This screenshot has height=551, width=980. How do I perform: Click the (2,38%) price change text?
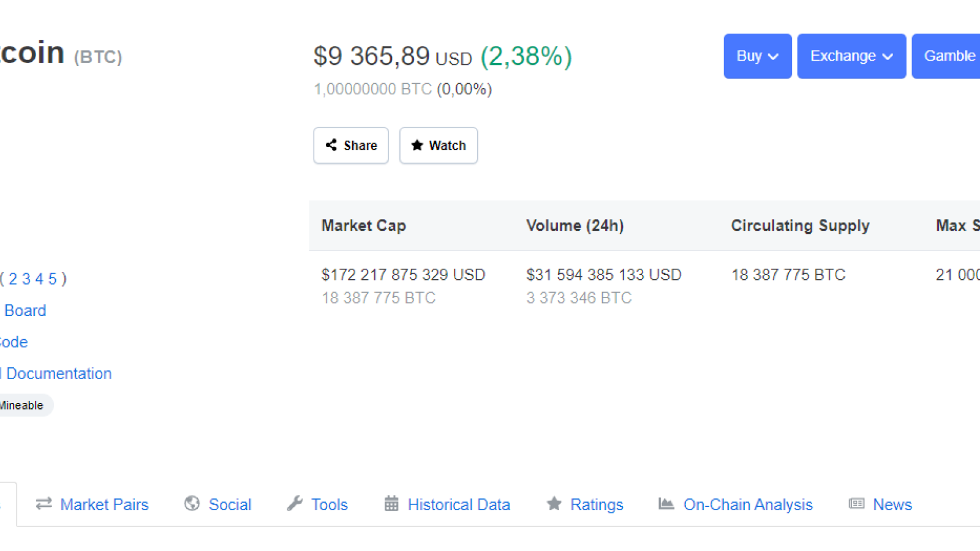(x=526, y=56)
